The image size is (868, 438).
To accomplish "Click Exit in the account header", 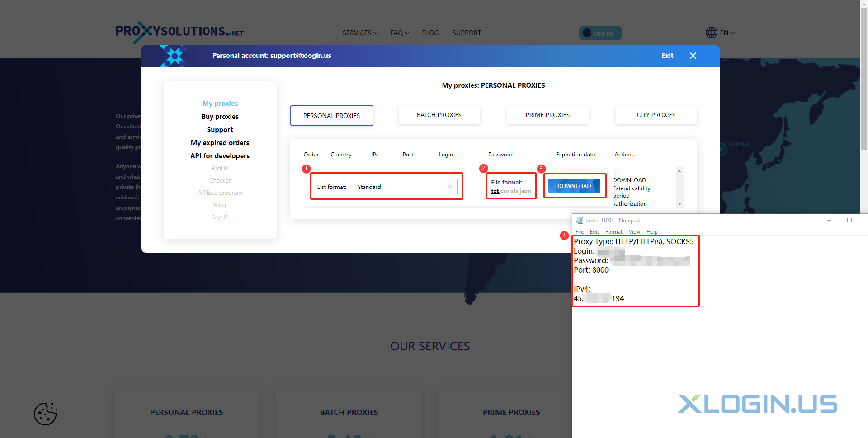I will point(667,56).
